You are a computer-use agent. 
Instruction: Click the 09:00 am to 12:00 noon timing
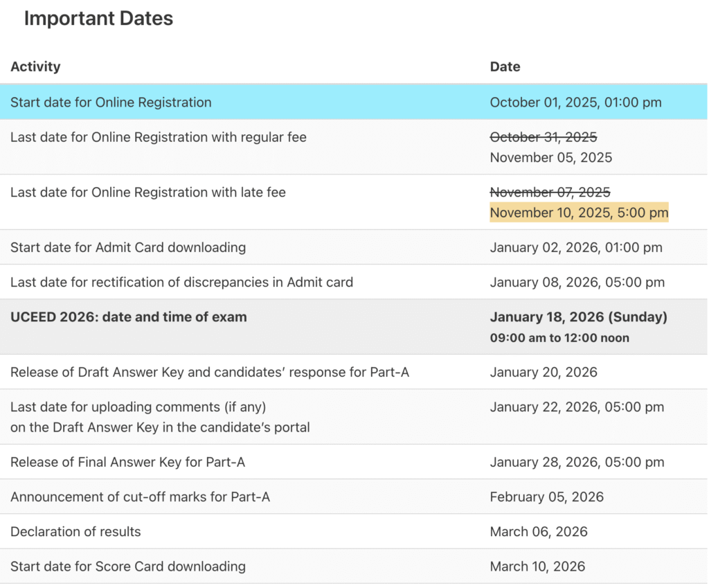pyautogui.click(x=559, y=338)
